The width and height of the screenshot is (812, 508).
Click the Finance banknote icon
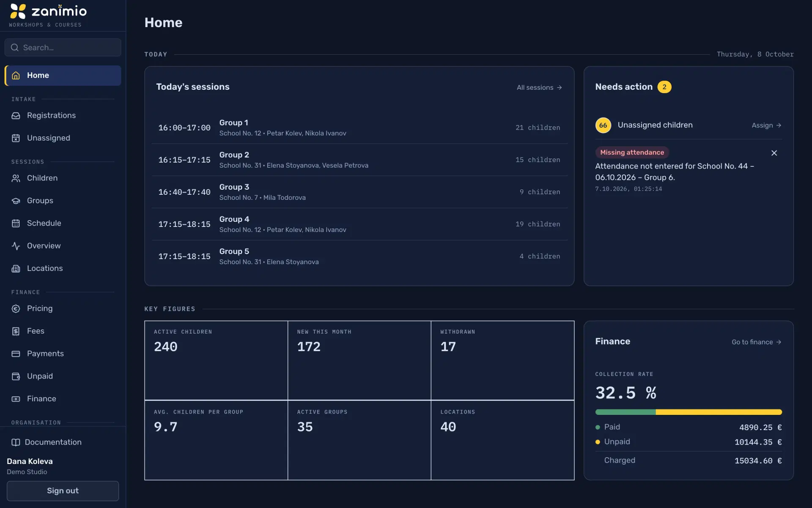(16, 399)
